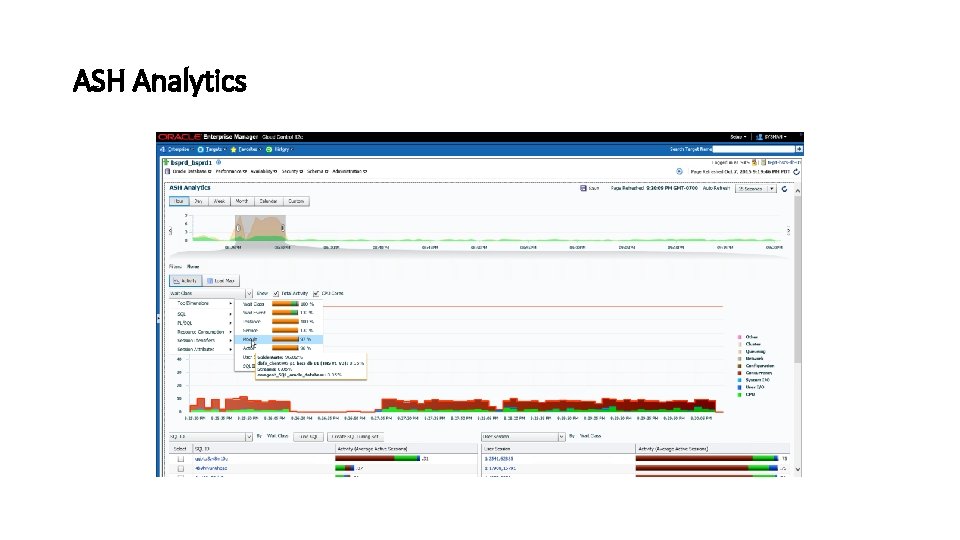Click the search go arrow button

pos(799,149)
